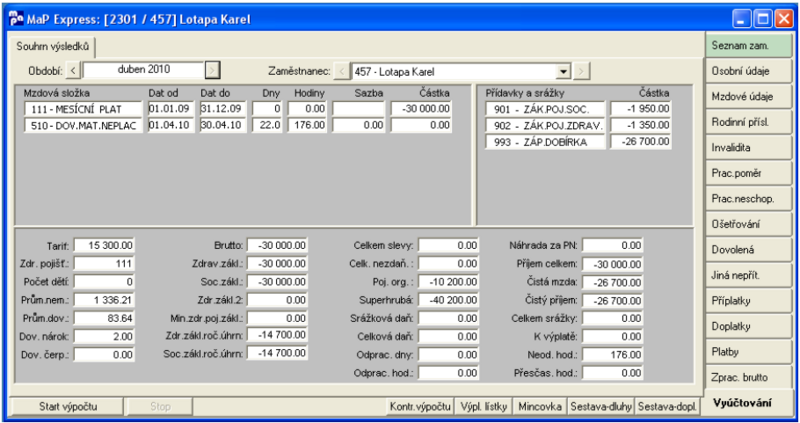
Task: Select 902 - ZÁK.POJ.ZDRAV. deduction row
Action: coord(578,125)
